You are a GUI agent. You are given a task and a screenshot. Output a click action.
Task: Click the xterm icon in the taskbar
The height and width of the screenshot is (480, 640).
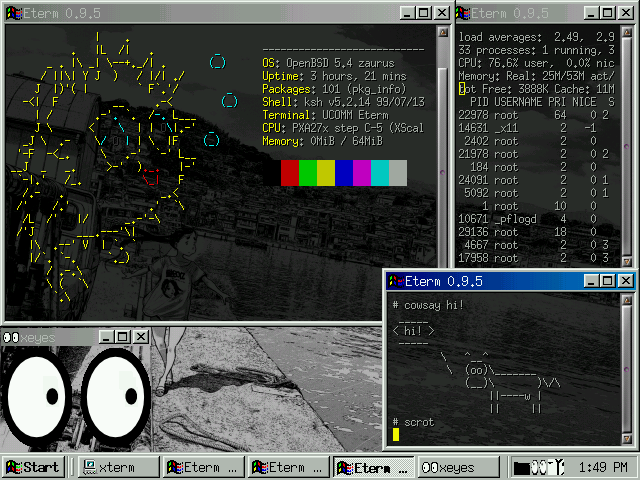pos(89,467)
